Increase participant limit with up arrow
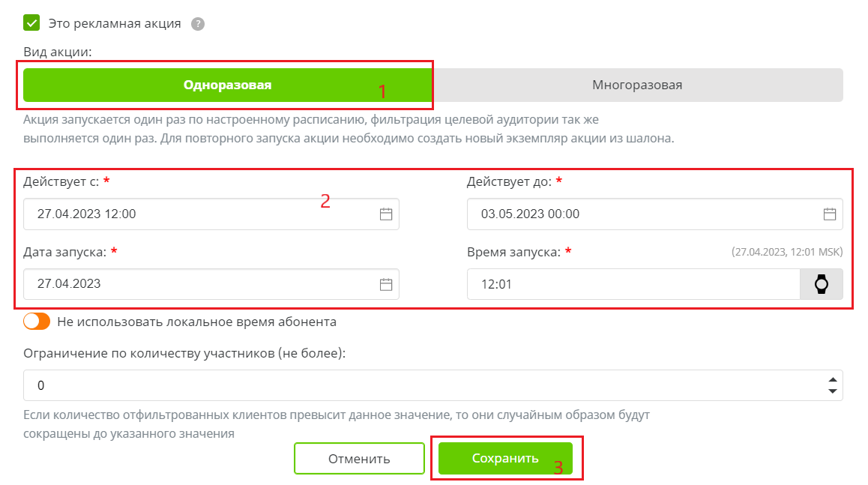868x485 pixels. point(832,380)
